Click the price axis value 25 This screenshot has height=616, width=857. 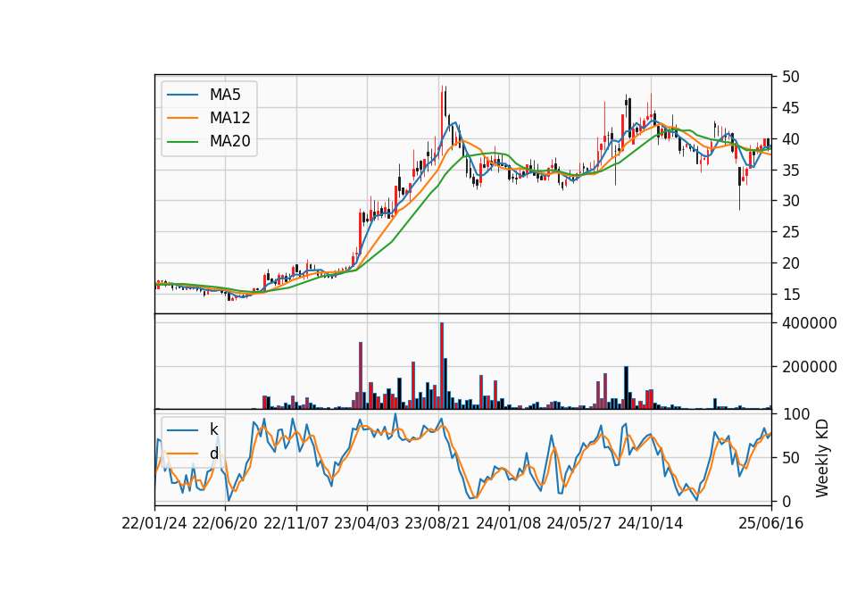[790, 232]
